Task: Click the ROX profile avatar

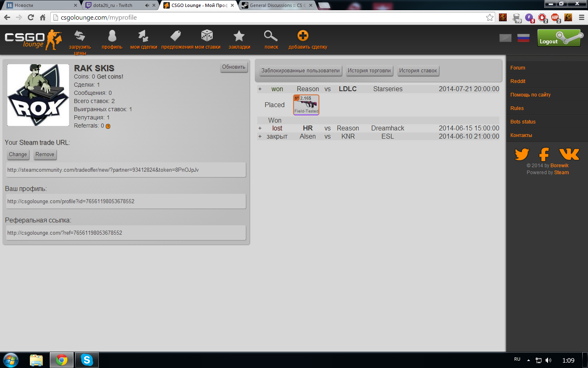Action: coord(38,95)
